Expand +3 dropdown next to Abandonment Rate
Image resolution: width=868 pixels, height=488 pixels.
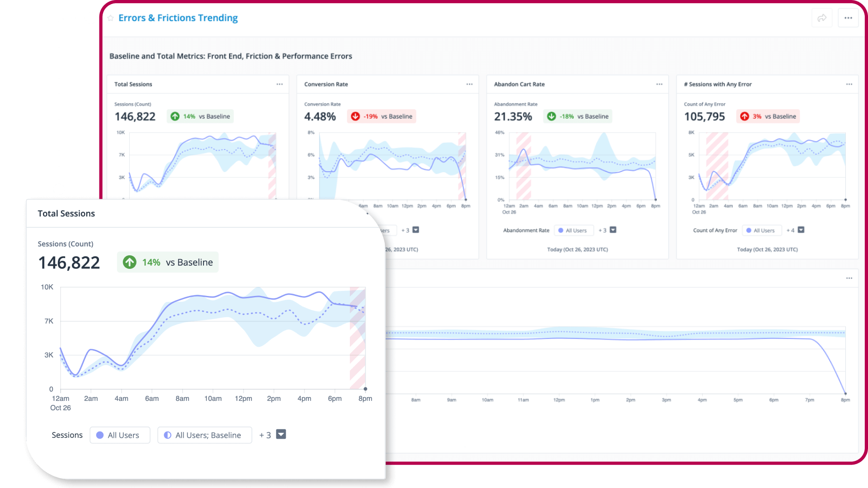[x=613, y=230]
